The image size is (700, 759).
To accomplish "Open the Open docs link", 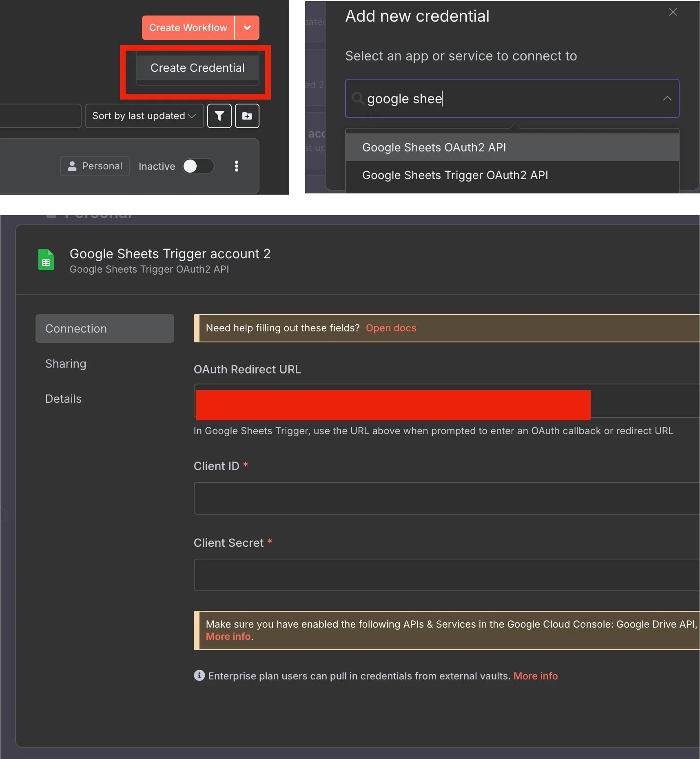I will tap(391, 328).
